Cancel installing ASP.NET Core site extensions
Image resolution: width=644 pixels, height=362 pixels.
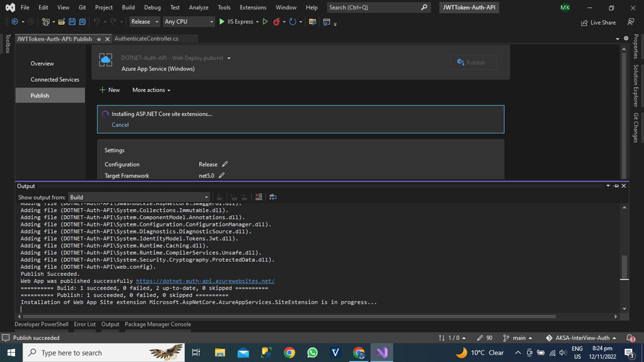[120, 124]
